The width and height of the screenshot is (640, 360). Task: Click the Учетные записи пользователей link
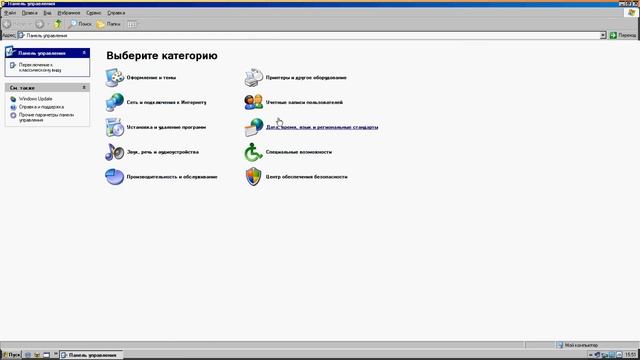click(304, 102)
